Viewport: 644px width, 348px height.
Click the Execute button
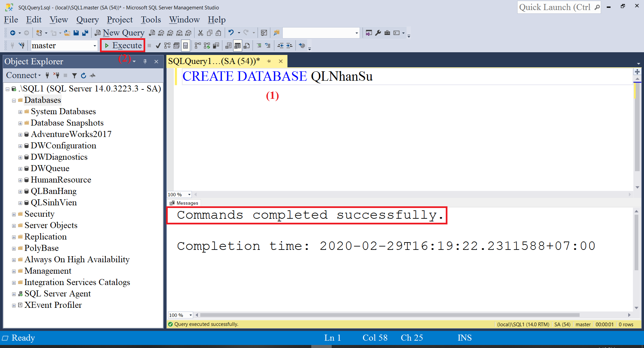tap(122, 45)
